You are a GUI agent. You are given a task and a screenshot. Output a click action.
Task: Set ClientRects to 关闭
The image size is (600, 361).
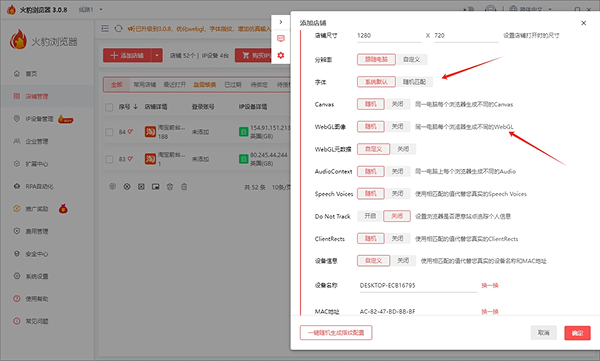coord(398,238)
